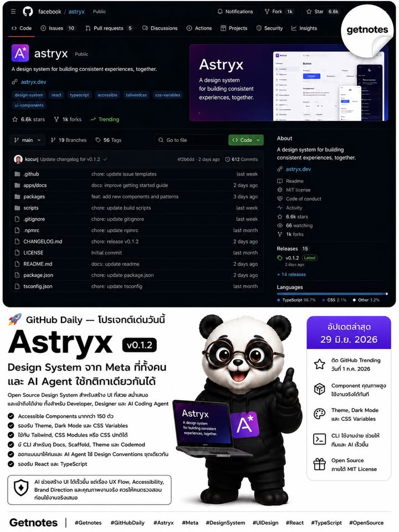Click the Notifications bell button
Viewport: 399px width, 532px height.
click(x=235, y=12)
